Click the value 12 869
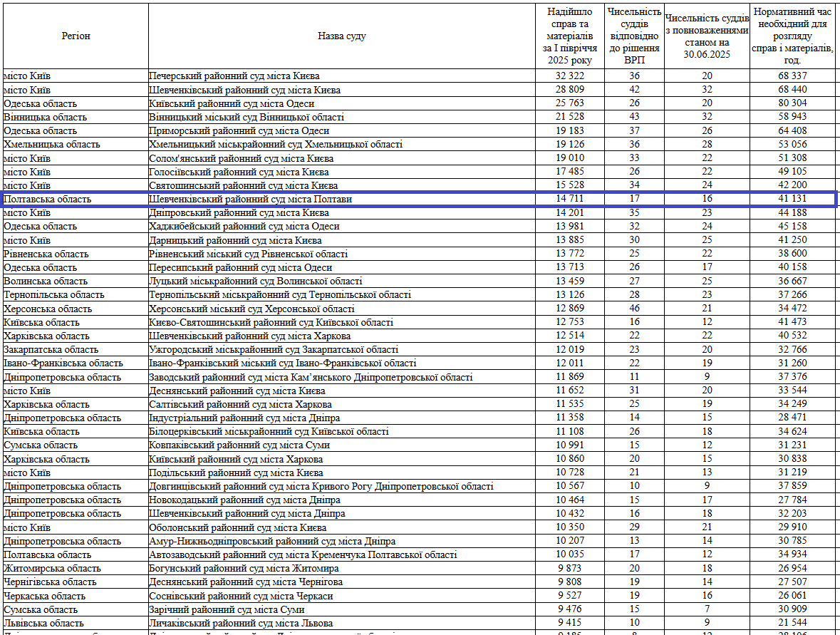 [x=569, y=308]
